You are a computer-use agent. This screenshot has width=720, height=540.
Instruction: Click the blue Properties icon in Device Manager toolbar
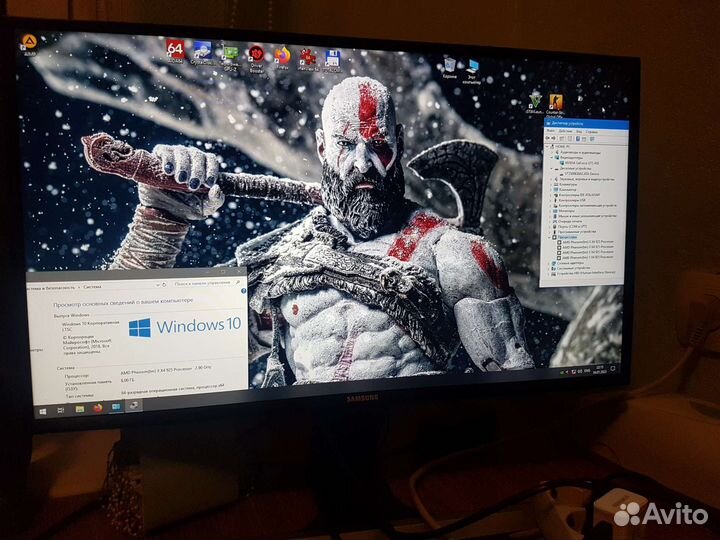(578, 139)
